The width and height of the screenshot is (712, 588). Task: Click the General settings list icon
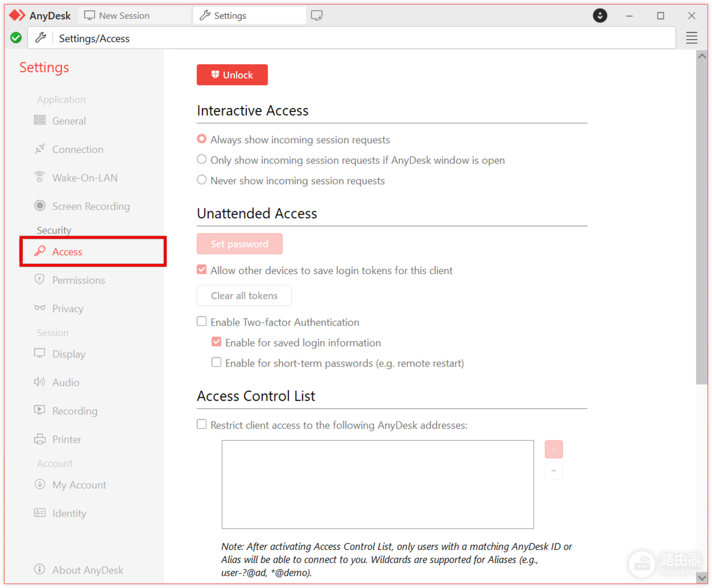[40, 120]
